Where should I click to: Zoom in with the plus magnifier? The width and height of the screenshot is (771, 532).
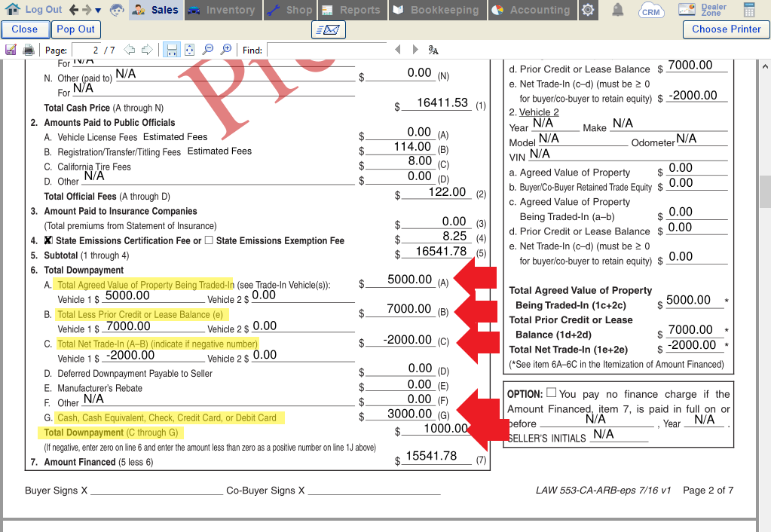225,49
